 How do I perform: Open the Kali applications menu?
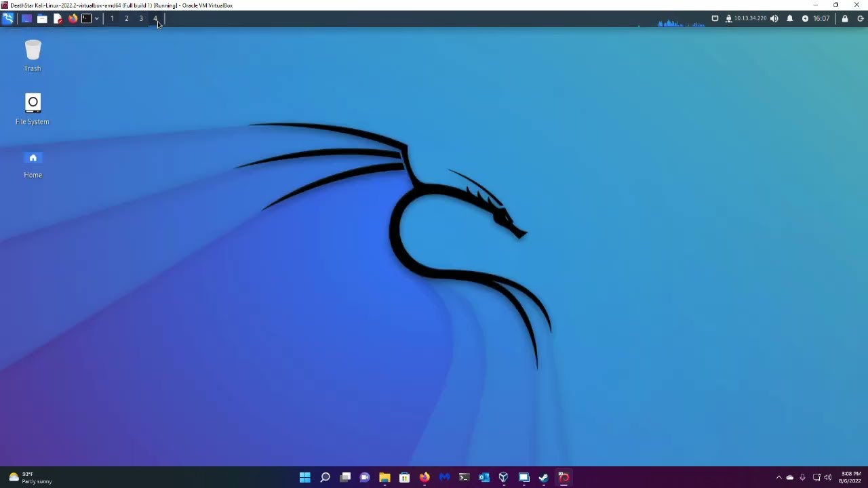coord(7,19)
